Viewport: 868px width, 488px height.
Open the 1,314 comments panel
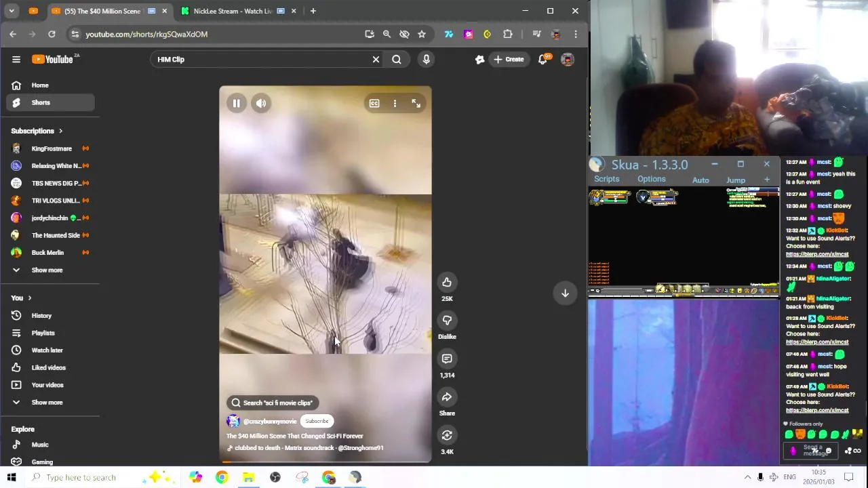tap(447, 359)
